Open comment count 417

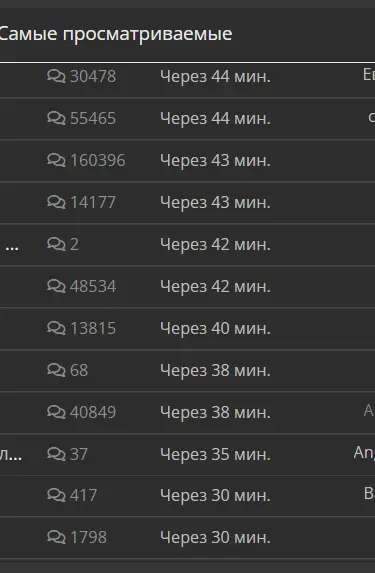(x=83, y=496)
